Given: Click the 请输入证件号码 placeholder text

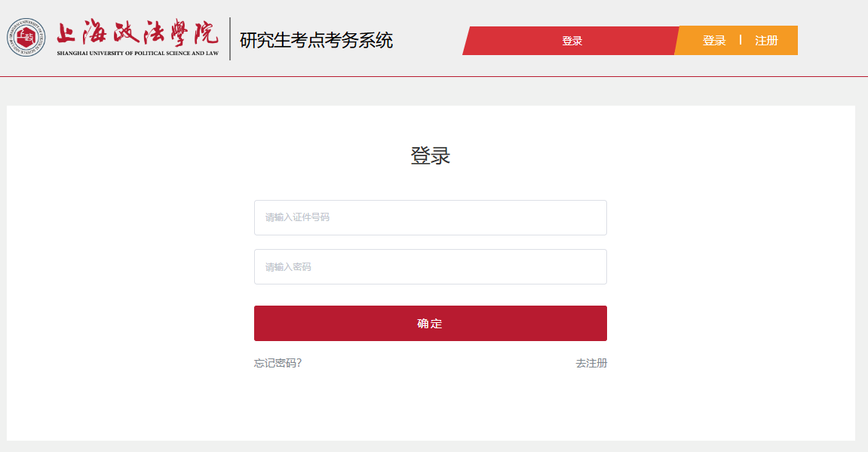Looking at the screenshot, I should [297, 217].
